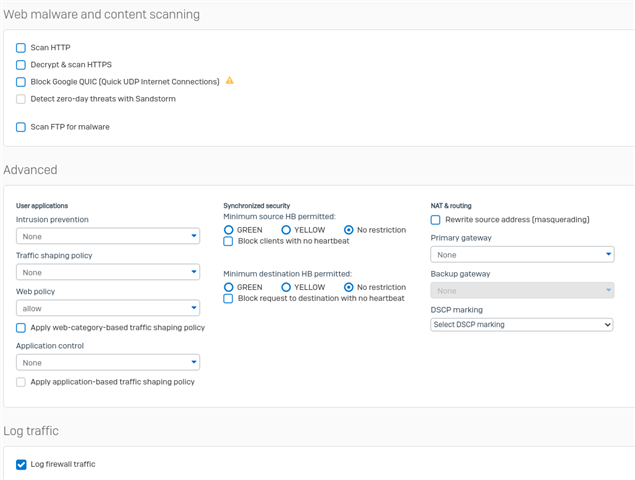Open the Web policy dropdown set to allow

point(108,308)
